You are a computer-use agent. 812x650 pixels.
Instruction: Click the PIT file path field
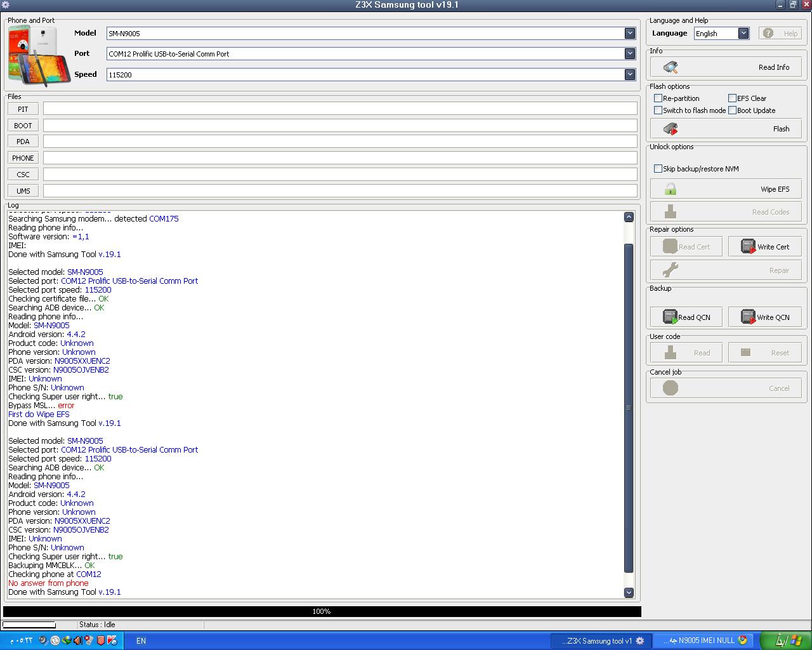point(340,109)
